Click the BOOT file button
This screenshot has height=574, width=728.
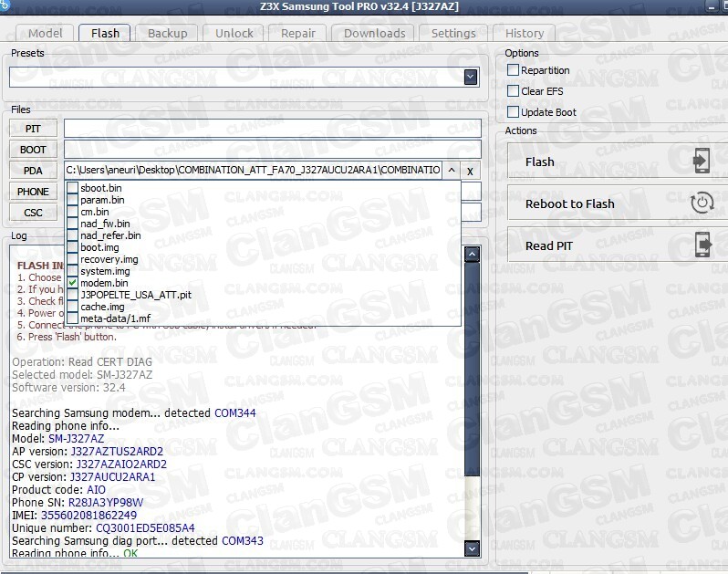tap(33, 150)
